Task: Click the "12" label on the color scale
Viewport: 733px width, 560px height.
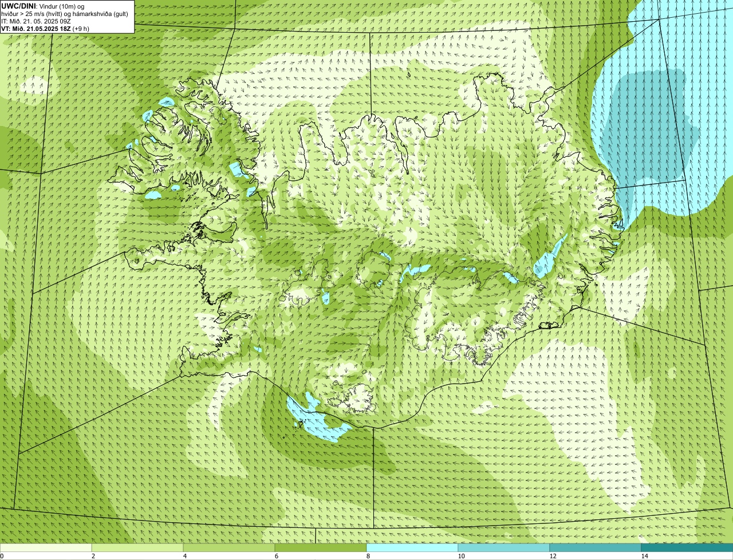Action: (x=553, y=556)
